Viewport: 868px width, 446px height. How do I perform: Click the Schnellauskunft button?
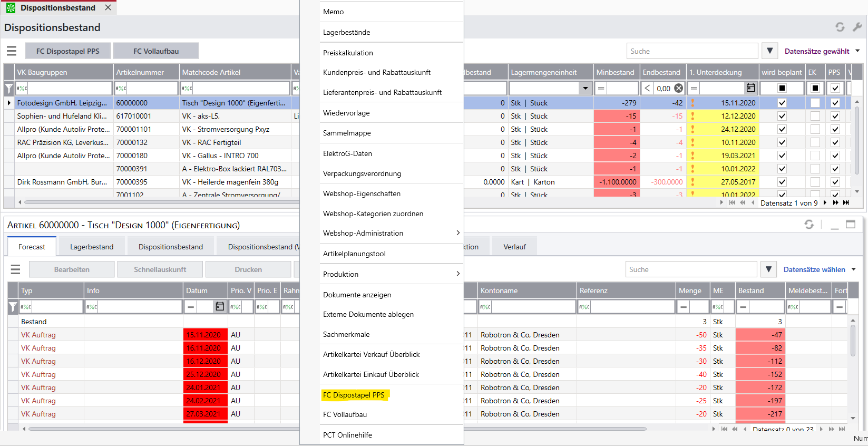click(160, 269)
